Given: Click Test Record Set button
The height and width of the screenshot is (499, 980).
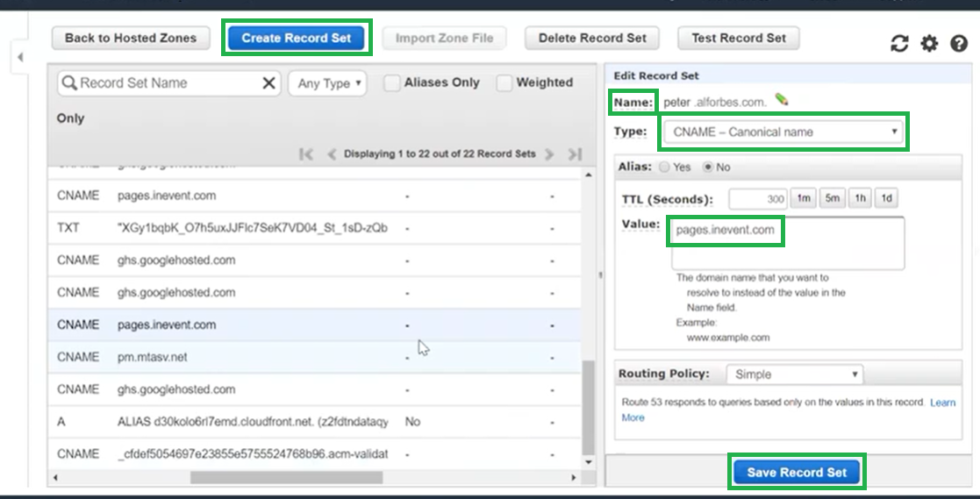Looking at the screenshot, I should [739, 38].
